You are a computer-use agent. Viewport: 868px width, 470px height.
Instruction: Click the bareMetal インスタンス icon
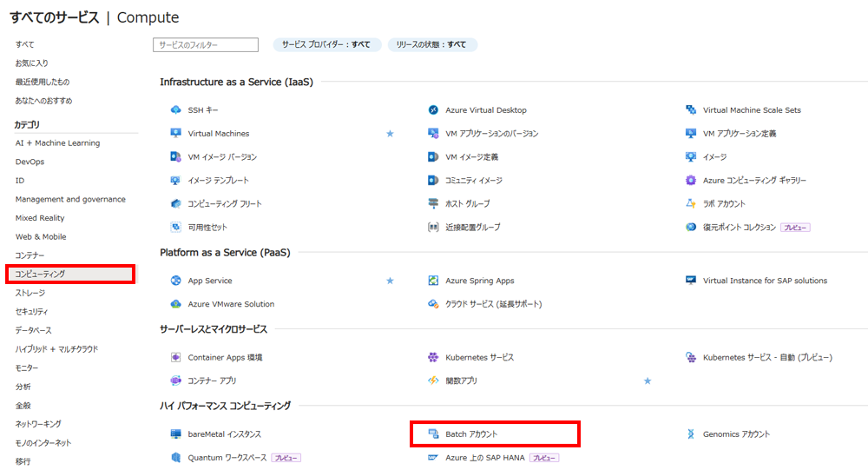pos(175,434)
